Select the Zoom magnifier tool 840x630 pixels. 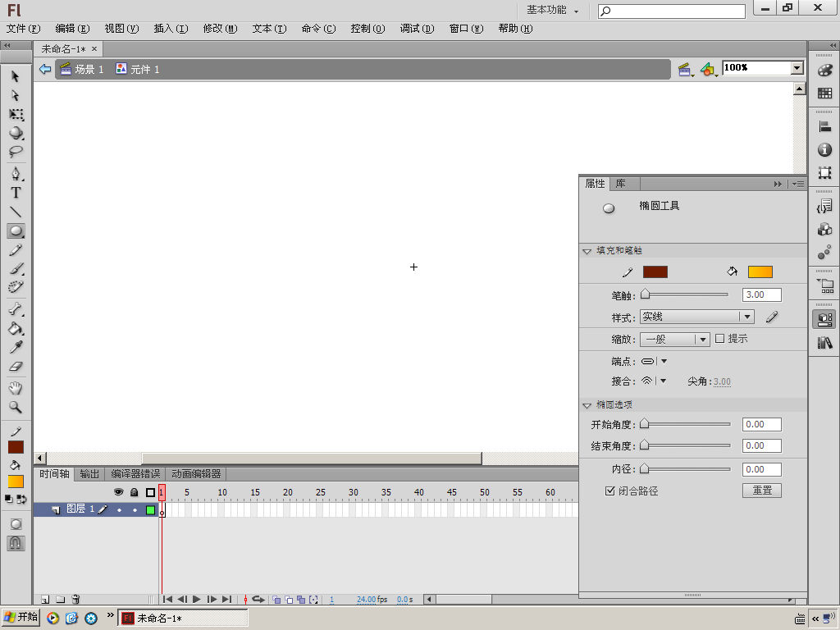pyautogui.click(x=16, y=407)
